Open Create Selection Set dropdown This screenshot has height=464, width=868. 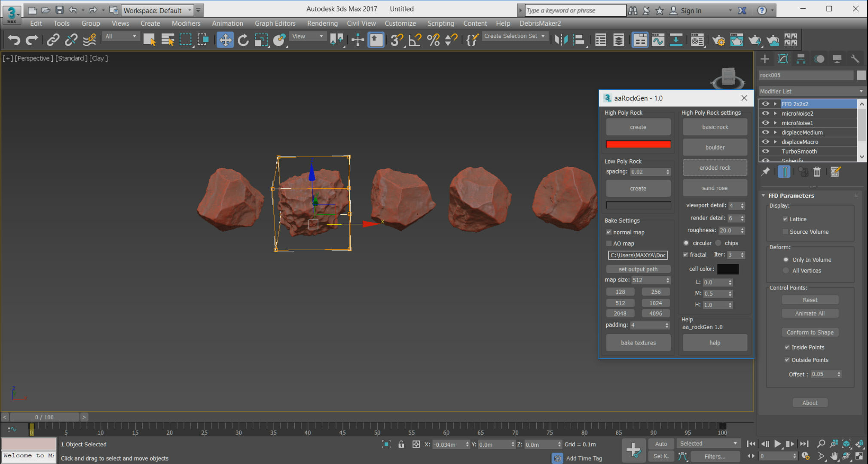click(x=514, y=36)
